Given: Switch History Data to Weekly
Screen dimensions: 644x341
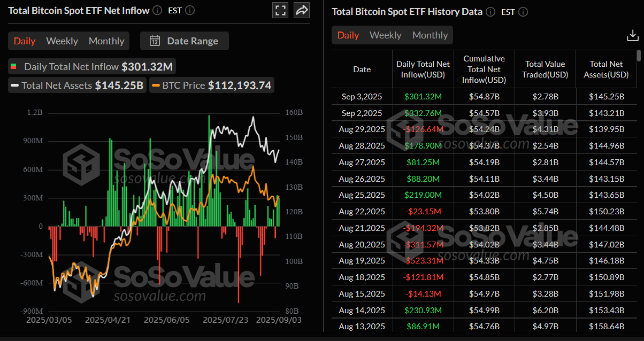Looking at the screenshot, I should [x=386, y=35].
